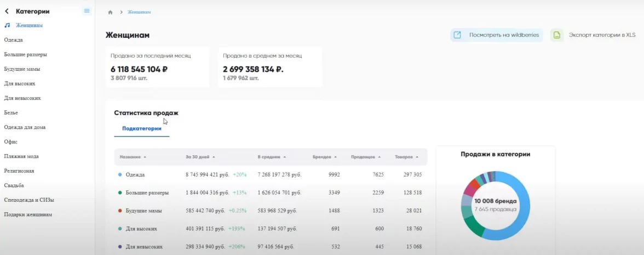
Task: Click the home icon in breadcrumb
Action: coord(110,12)
